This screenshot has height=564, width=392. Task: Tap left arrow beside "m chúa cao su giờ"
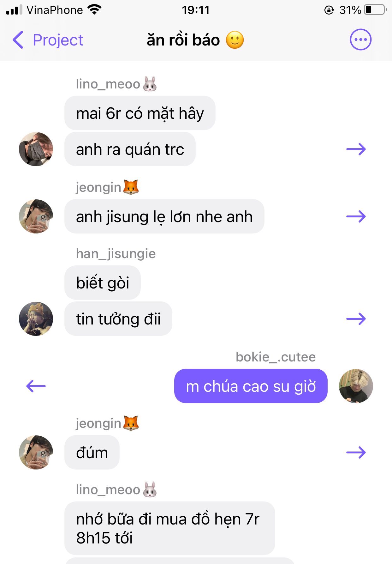point(36,386)
